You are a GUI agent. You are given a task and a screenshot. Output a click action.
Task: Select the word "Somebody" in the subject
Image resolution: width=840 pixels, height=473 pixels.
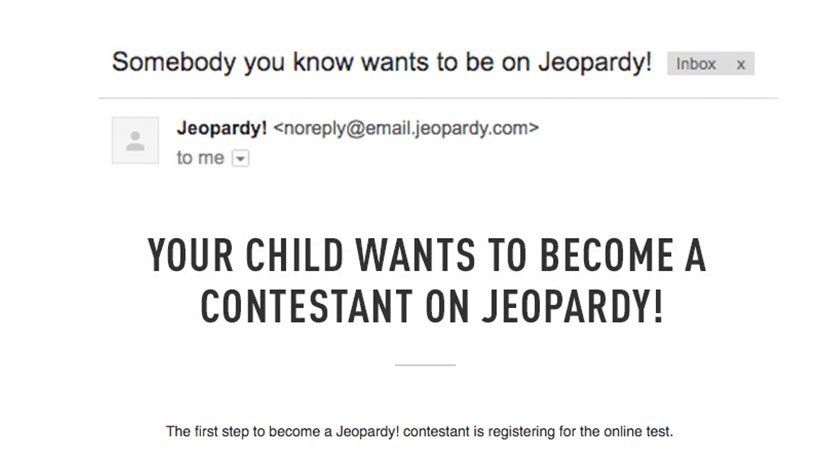(x=174, y=62)
